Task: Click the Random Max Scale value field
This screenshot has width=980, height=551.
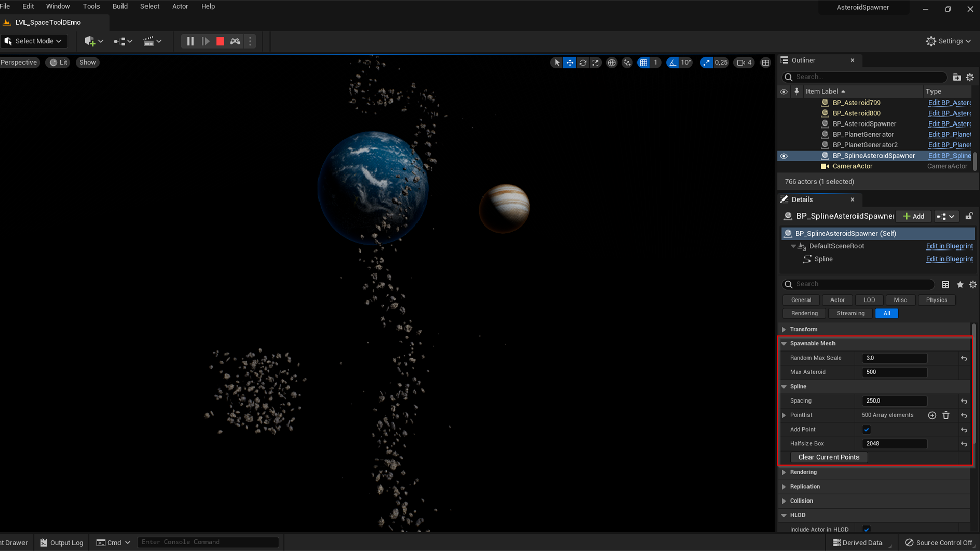Action: 894,358
